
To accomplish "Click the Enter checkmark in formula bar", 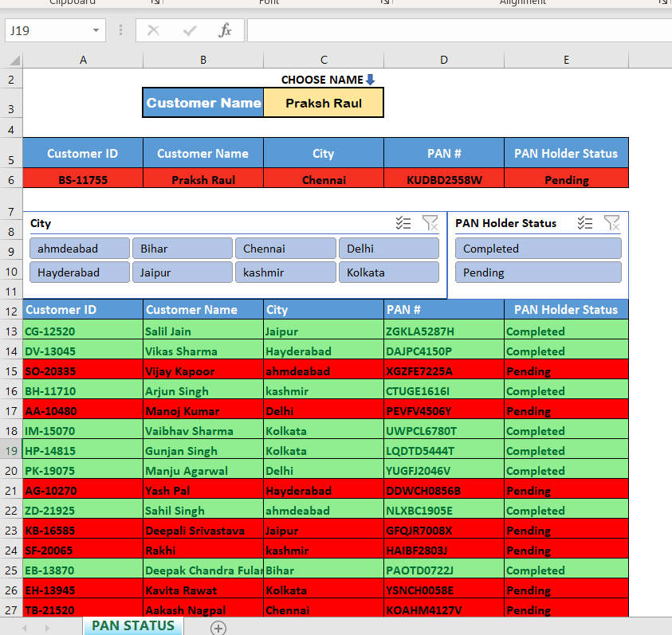I will coord(190,30).
